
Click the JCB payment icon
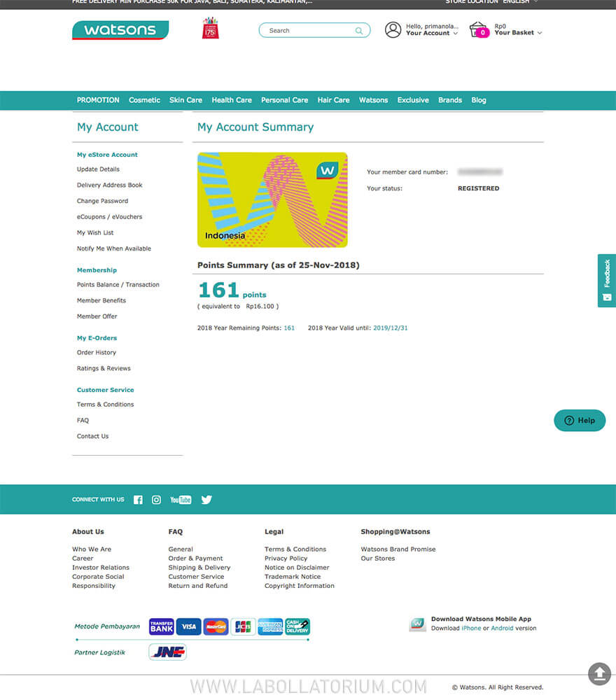click(244, 626)
